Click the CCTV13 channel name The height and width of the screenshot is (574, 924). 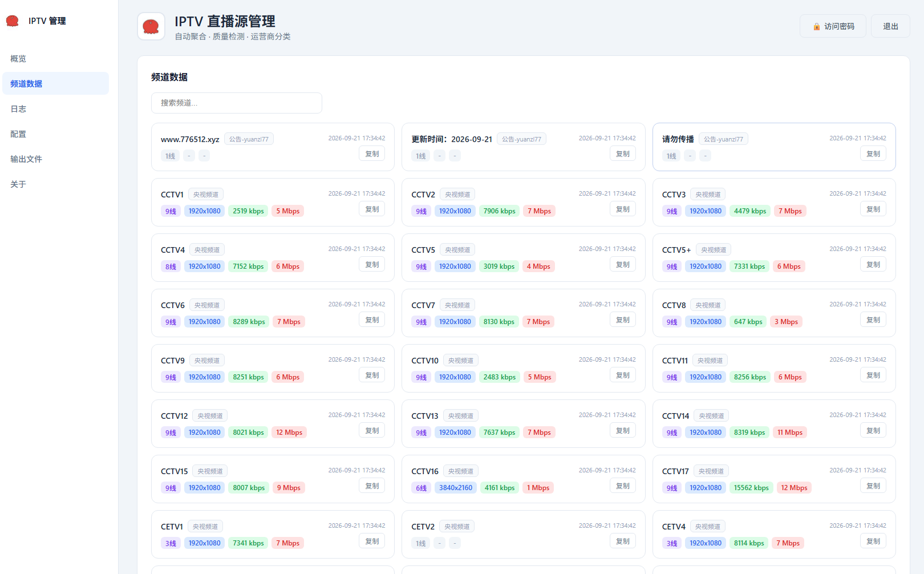pos(425,416)
